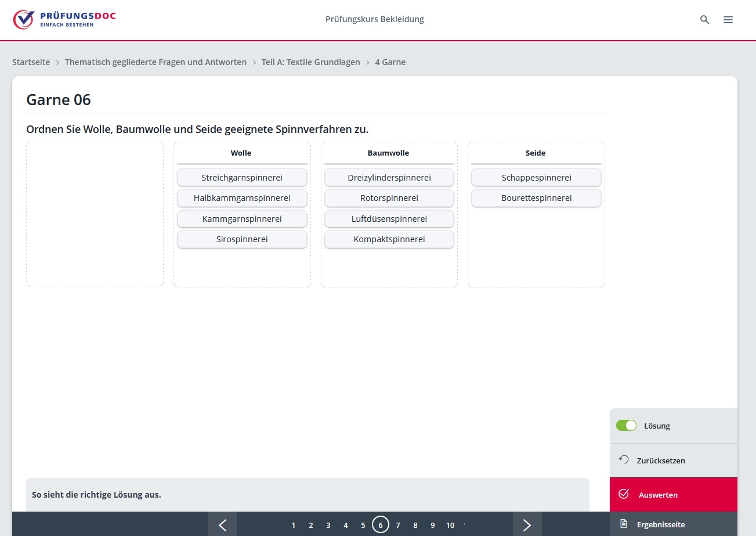Screen dimensions: 756x536
Task: Select the Rotorspinnerei item
Action: (389, 198)
